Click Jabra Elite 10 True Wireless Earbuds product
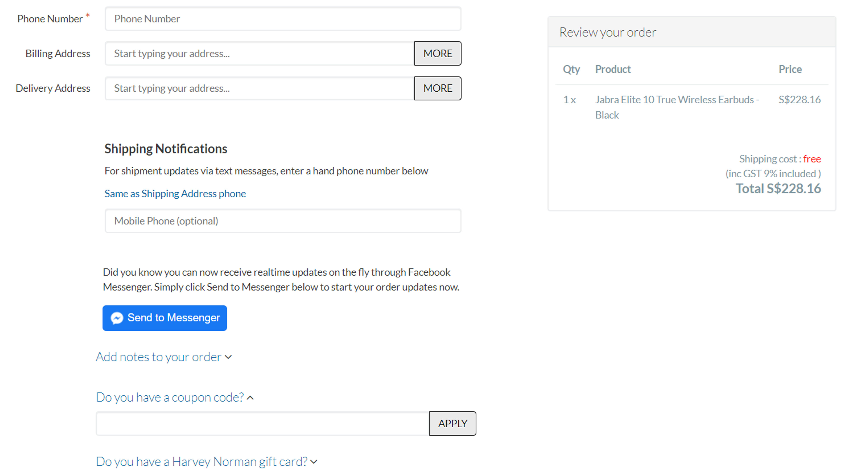This screenshot has width=868, height=476. [677, 107]
